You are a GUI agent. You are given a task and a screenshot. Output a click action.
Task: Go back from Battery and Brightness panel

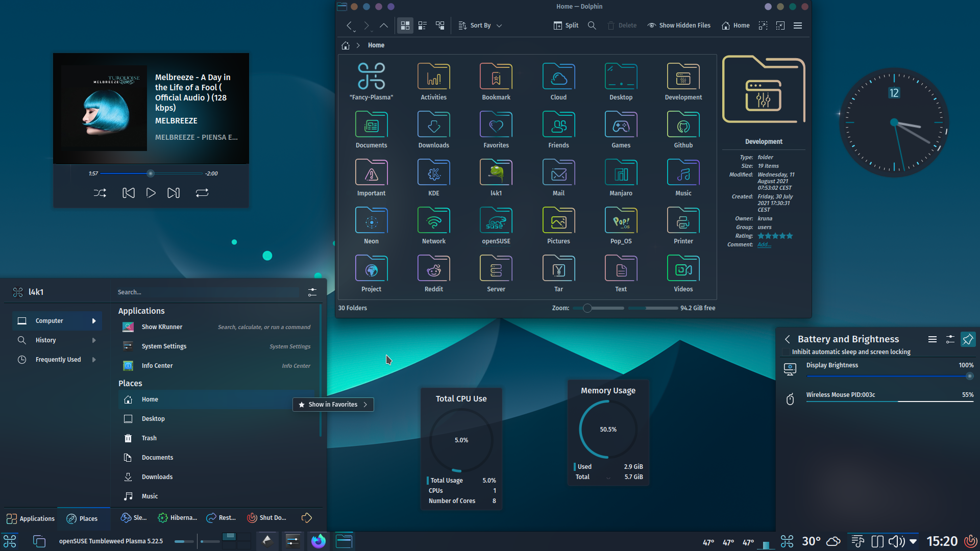[788, 339]
